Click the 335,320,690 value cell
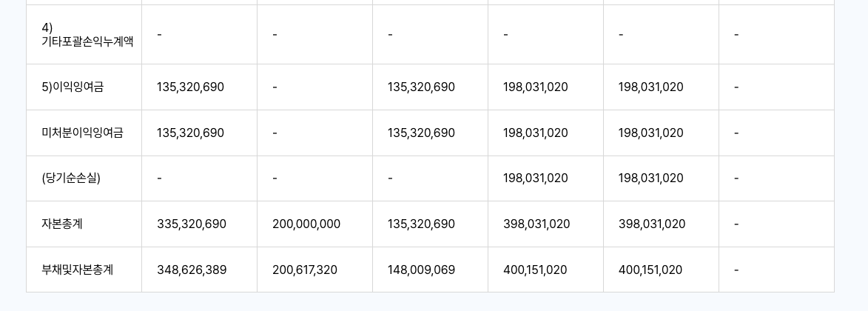Screen dimensions: 868x311 192,224
